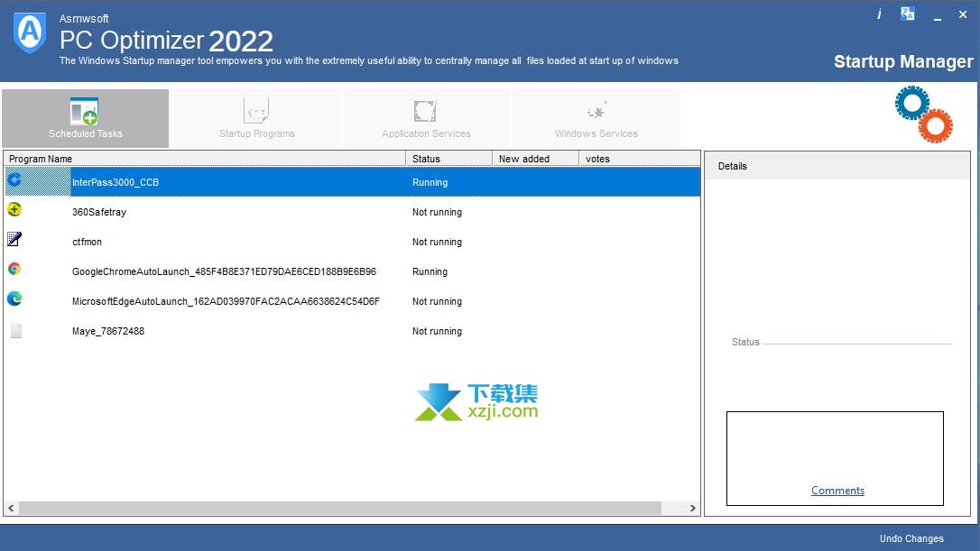Click Running status of InterPass3000_CCB
This screenshot has height=551, width=980.
coord(430,182)
